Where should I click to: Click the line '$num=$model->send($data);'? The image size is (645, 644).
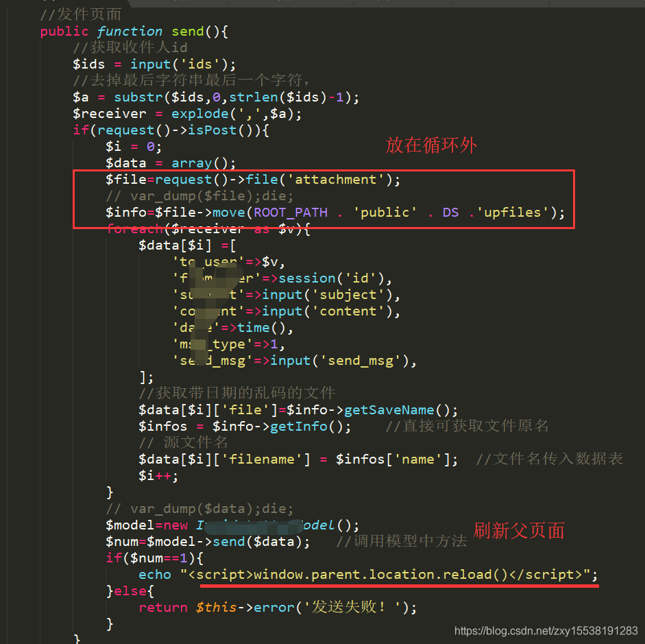tap(208, 542)
